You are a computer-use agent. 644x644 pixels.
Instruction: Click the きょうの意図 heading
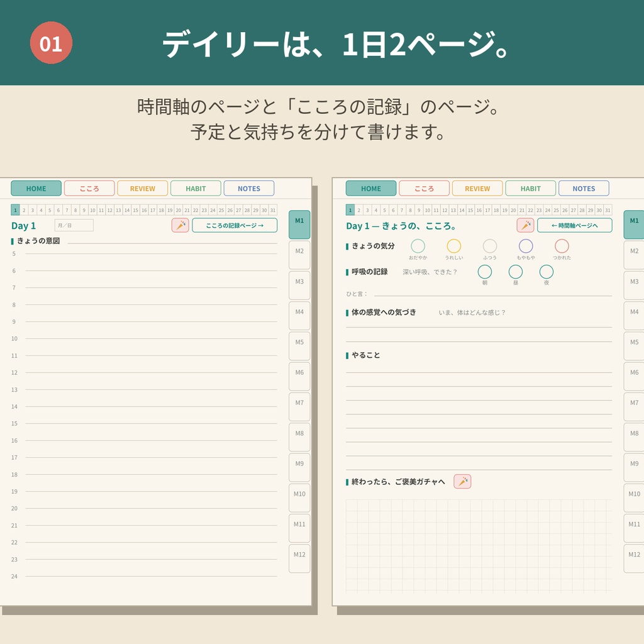(38, 241)
